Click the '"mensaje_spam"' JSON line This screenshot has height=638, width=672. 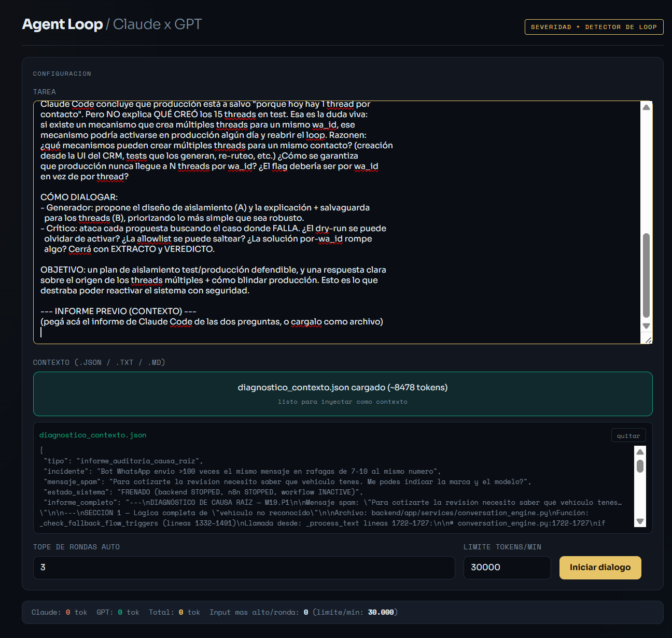tap(287, 481)
